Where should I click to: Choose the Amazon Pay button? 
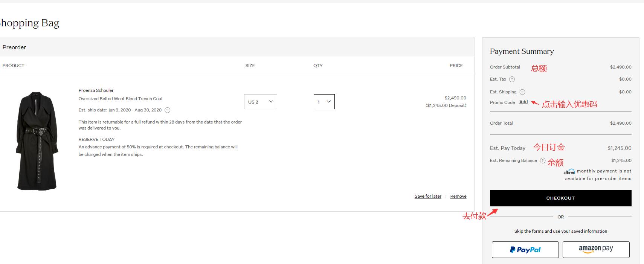[596, 250]
